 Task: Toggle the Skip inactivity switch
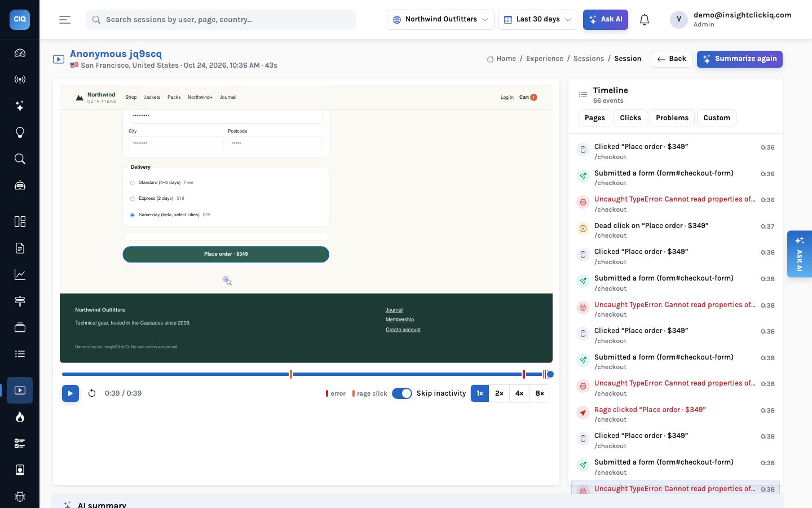pyautogui.click(x=402, y=393)
